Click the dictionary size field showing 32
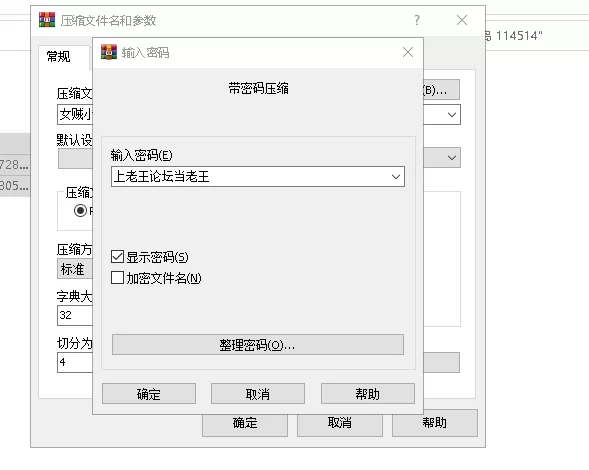 (x=75, y=315)
